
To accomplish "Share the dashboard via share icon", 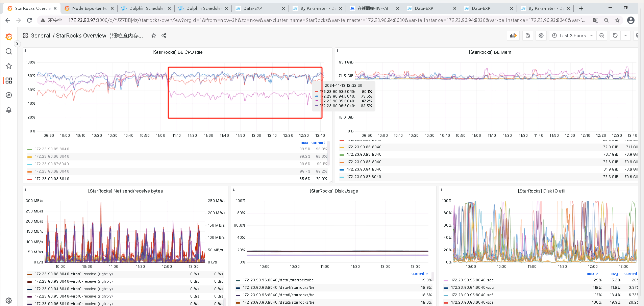I will (x=164, y=35).
